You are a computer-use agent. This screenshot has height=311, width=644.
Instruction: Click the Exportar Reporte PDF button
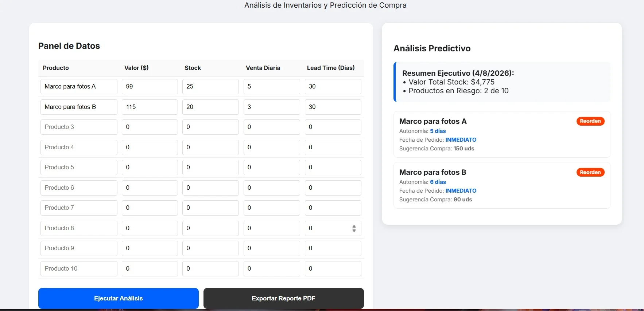(x=284, y=298)
